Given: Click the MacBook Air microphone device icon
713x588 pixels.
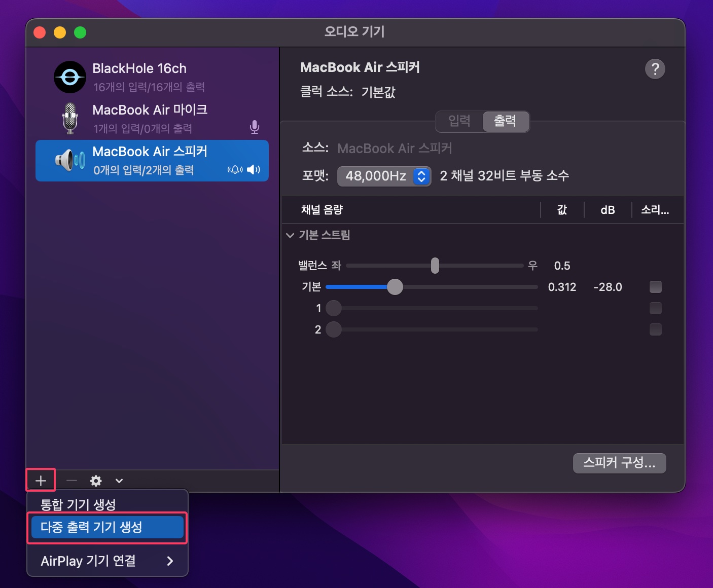Looking at the screenshot, I should coord(70,119).
